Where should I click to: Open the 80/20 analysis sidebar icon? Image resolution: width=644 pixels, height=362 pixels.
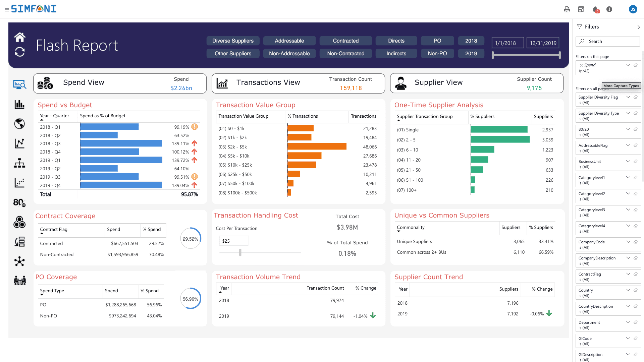coord(19,202)
